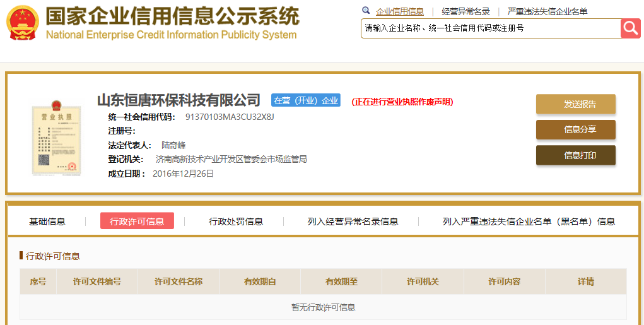The image size is (644, 325).
Task: Click the 登记机关 label
Action: [126, 159]
